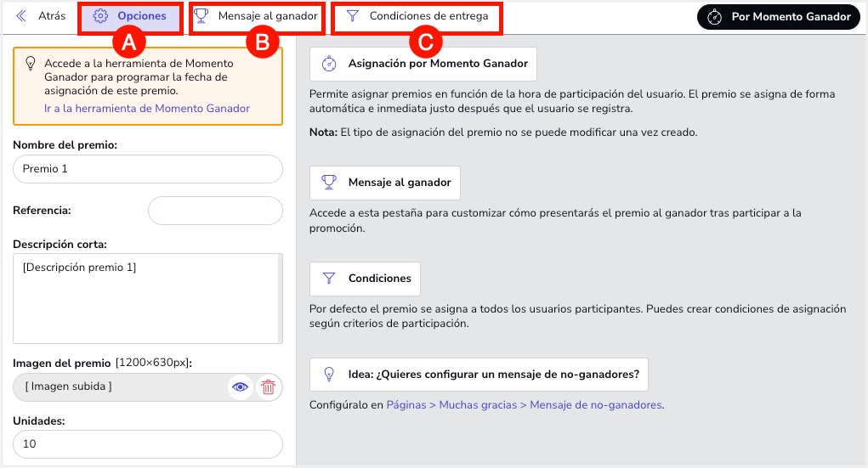
Task: Click the empty Referencia text field
Action: [x=214, y=211]
